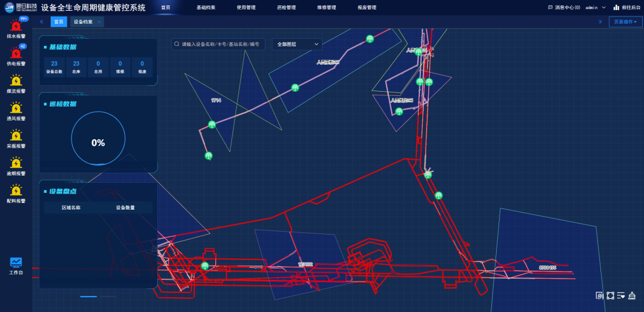Open the 使用管理 menu

point(246,7)
